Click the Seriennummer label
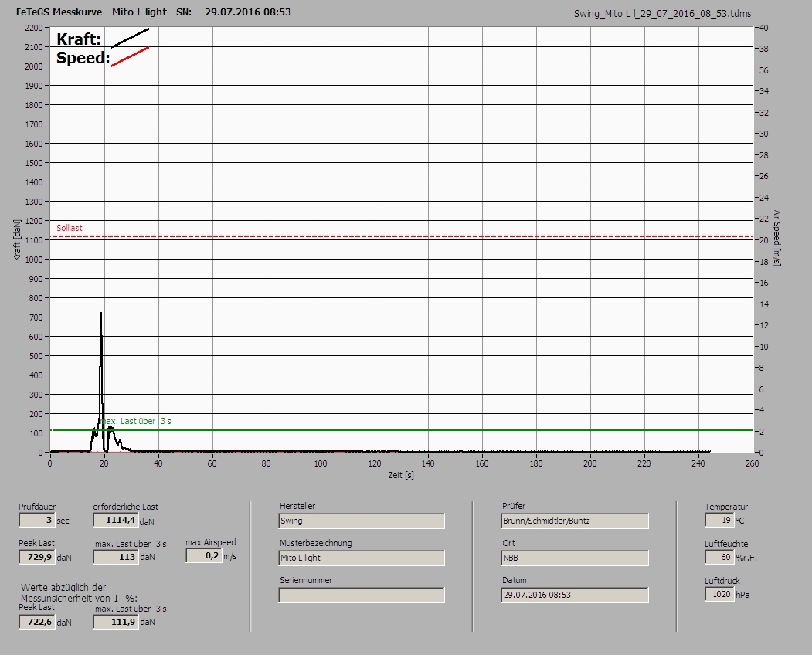This screenshot has height=655, width=812. (306, 580)
